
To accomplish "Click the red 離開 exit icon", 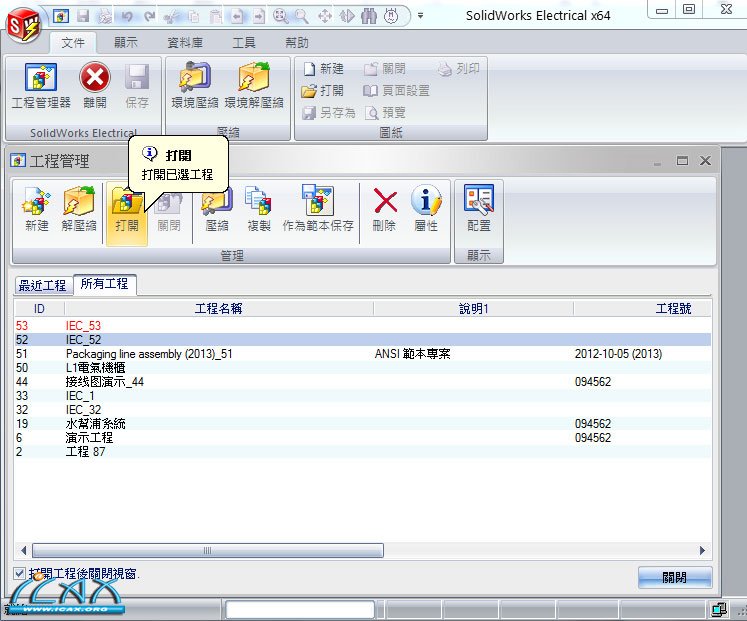I will [95, 86].
